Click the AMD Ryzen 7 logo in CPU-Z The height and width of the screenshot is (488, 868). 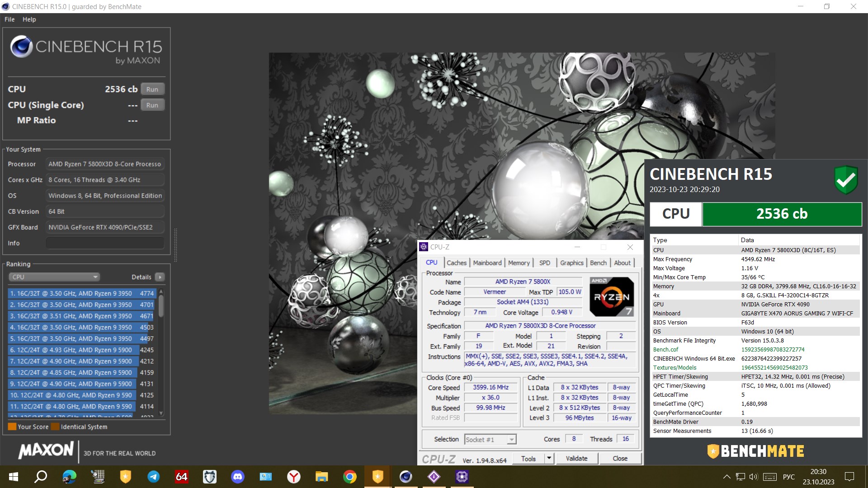[x=612, y=296]
